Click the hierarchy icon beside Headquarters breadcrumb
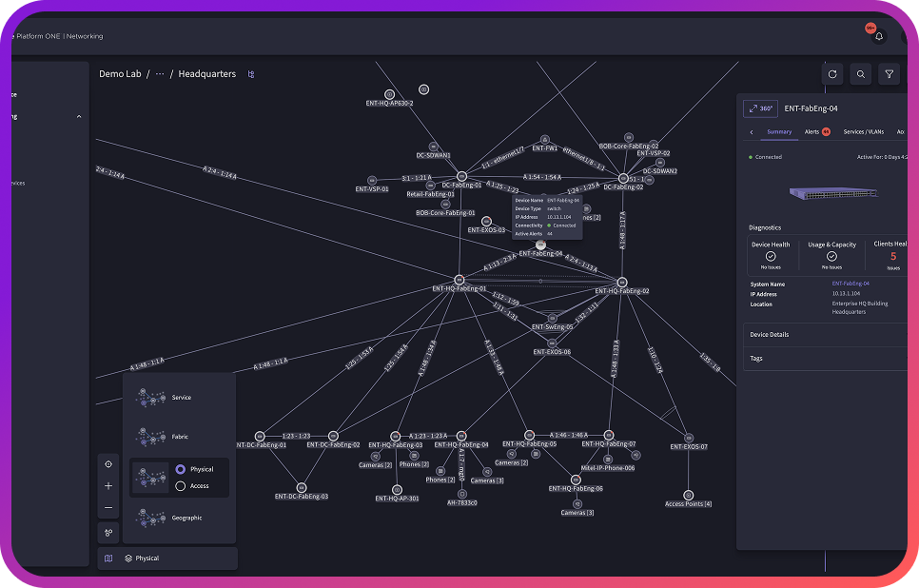 [x=250, y=73]
